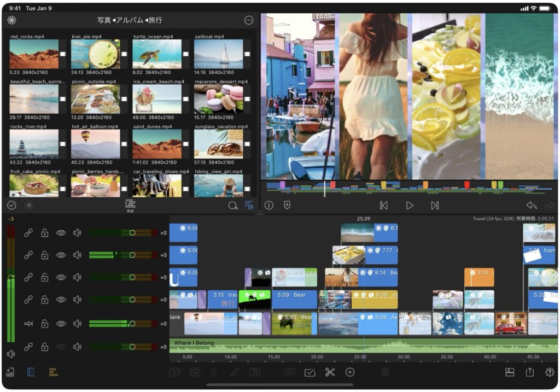The width and height of the screenshot is (560, 392).
Task: Click the add clip plus circle icon
Action: tap(350, 372)
